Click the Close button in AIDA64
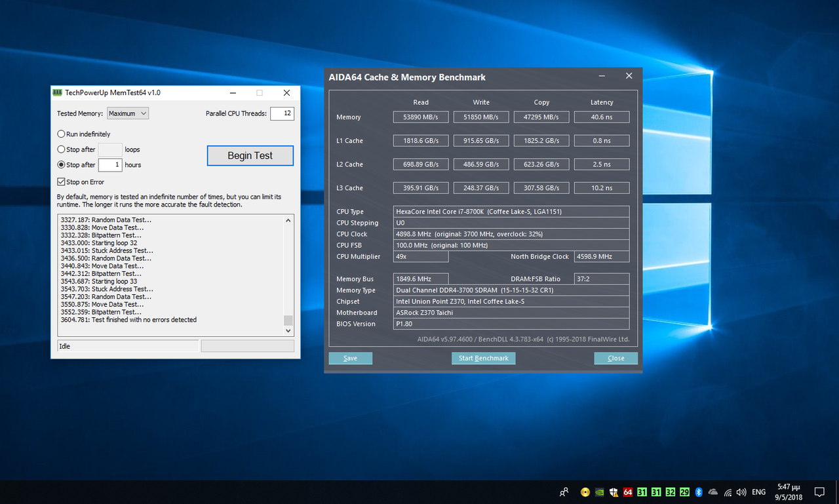This screenshot has width=839, height=504. tap(616, 359)
